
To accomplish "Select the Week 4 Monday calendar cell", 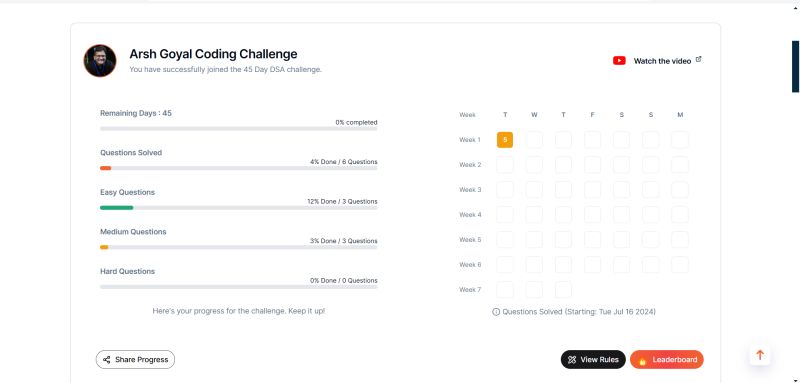I will pos(680,215).
